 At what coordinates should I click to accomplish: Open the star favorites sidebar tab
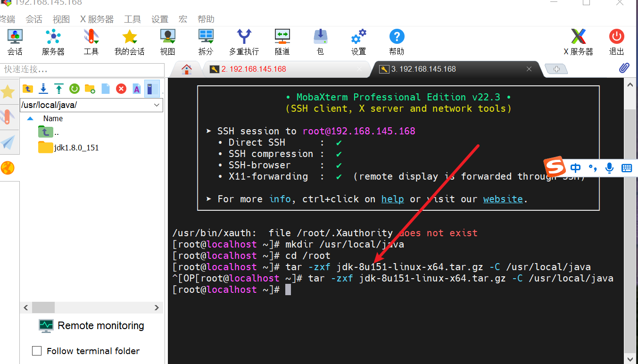tap(8, 91)
